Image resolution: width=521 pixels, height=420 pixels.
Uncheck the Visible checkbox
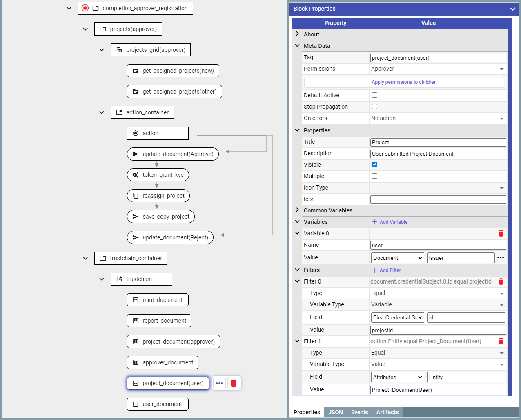(x=374, y=165)
